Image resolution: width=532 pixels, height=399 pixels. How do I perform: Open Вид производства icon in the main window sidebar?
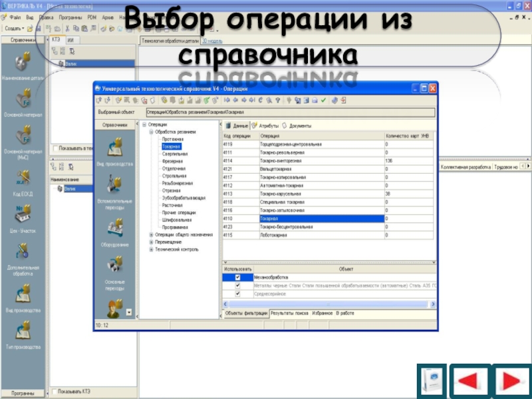coord(23,293)
